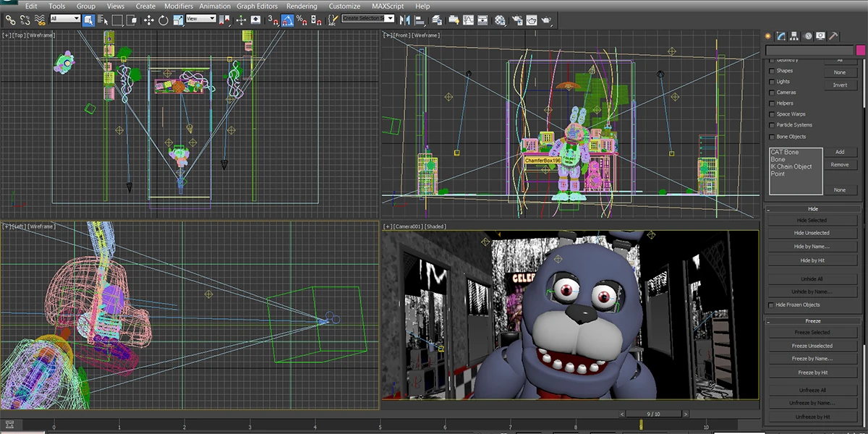868x434 pixels.
Task: Open the Material Editor
Action: click(x=501, y=20)
